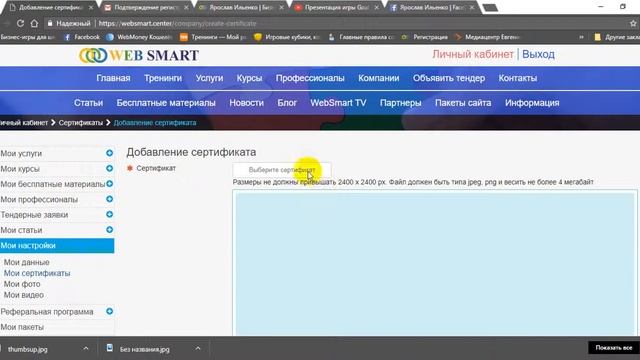The height and width of the screenshot is (360, 640).
Task: Click the Выберите сертификат button
Action: (282, 170)
